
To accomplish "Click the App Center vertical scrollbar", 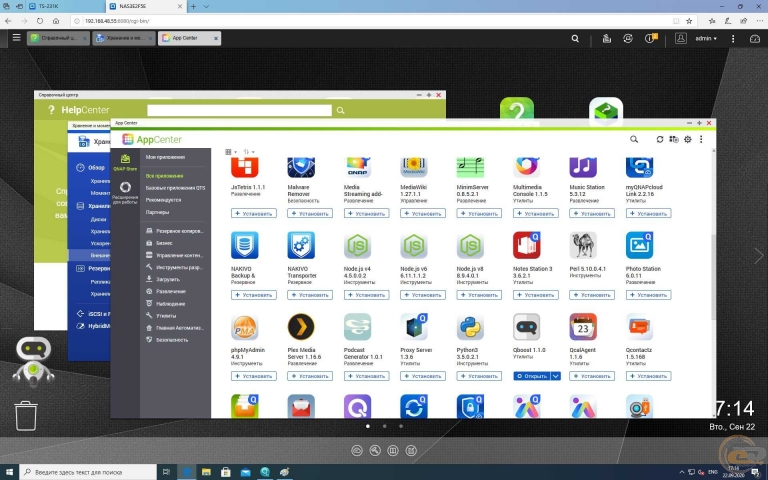I will [x=713, y=277].
